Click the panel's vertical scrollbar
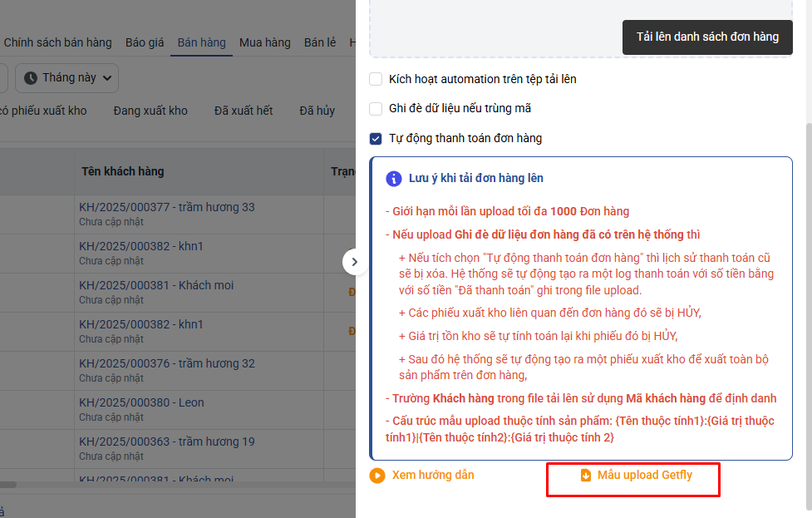The height and width of the screenshot is (518, 812). [806, 316]
